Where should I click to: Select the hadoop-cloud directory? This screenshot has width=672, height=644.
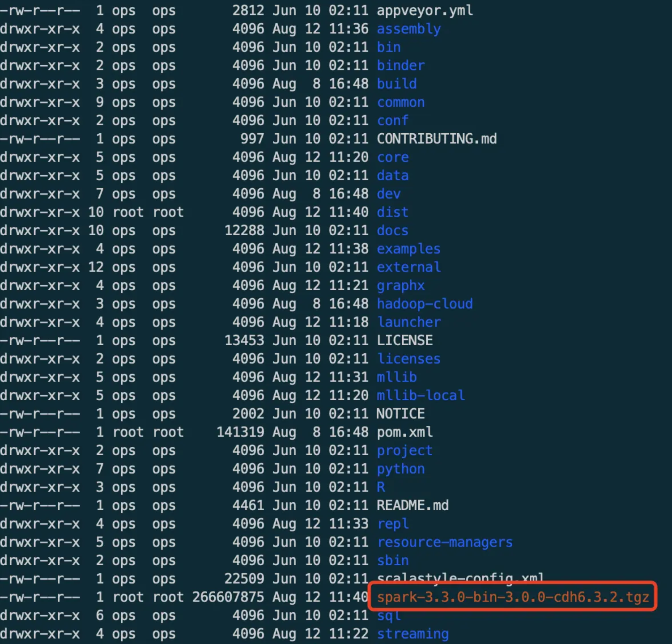[x=425, y=304]
